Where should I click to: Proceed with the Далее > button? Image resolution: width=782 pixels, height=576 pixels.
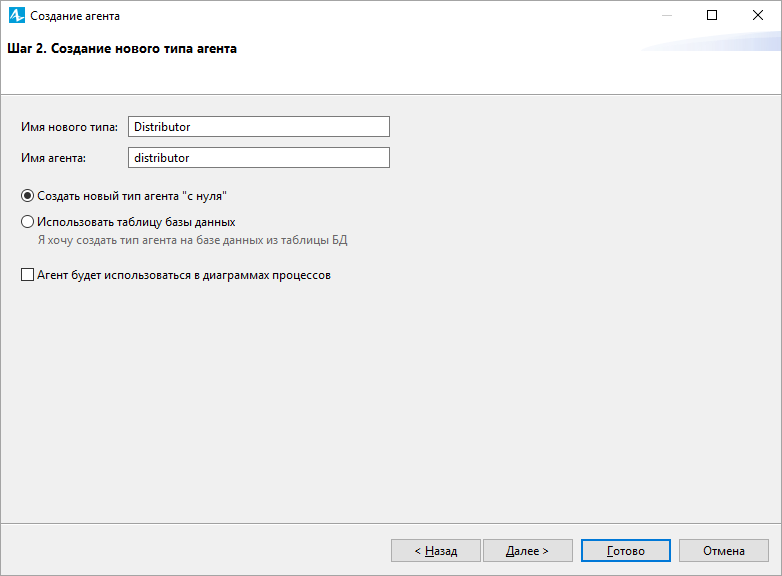[528, 551]
